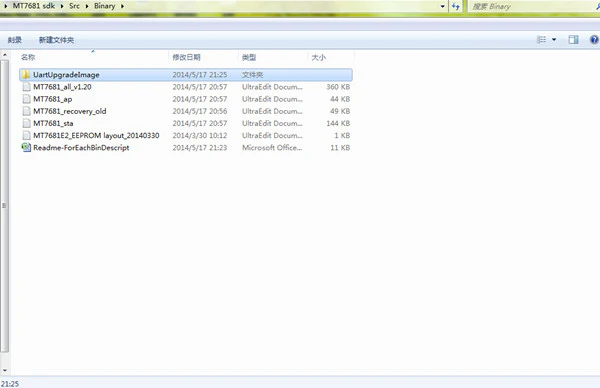
Task: Select the MT7681E2_EEPROM layout file icon
Action: click(26, 135)
